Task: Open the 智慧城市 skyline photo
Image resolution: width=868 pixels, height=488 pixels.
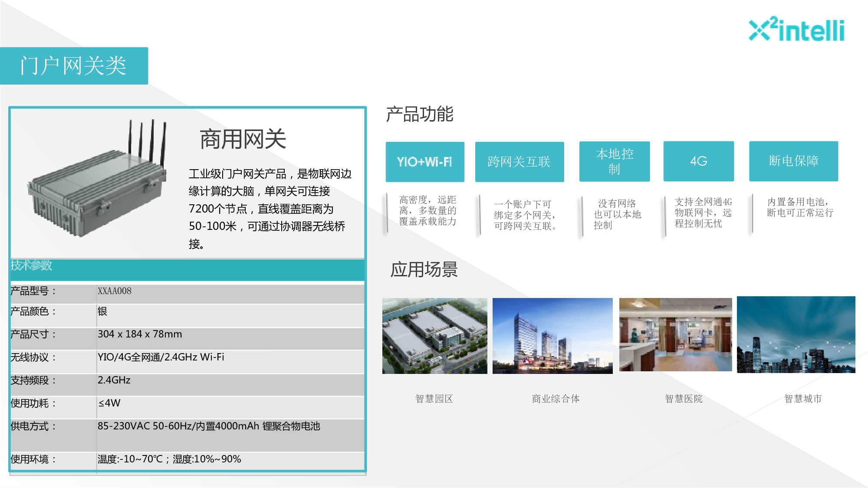Action: (x=796, y=334)
